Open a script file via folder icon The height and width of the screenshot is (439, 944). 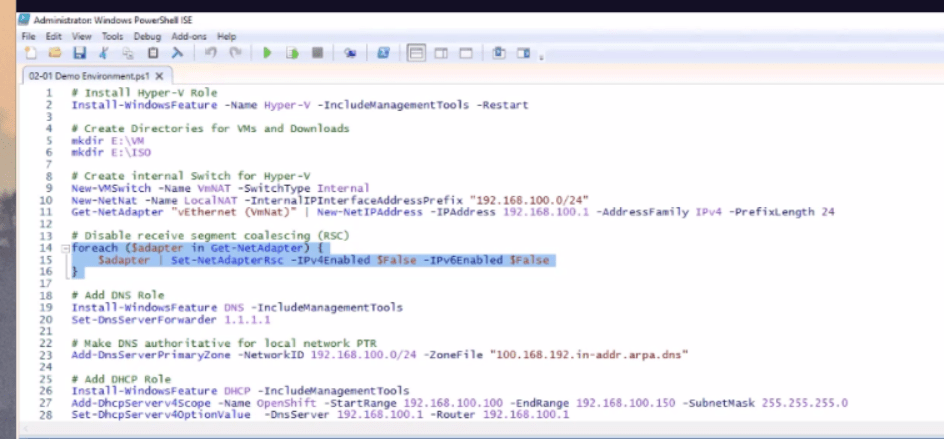tap(55, 53)
